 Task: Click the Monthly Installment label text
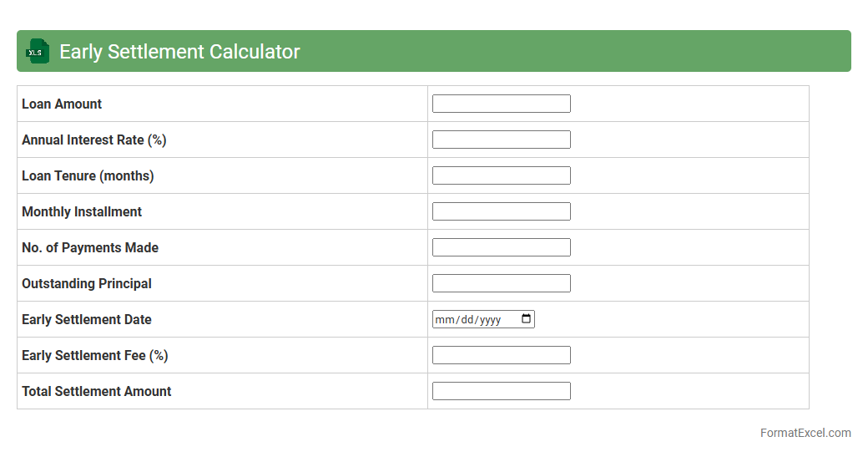pyautogui.click(x=82, y=211)
